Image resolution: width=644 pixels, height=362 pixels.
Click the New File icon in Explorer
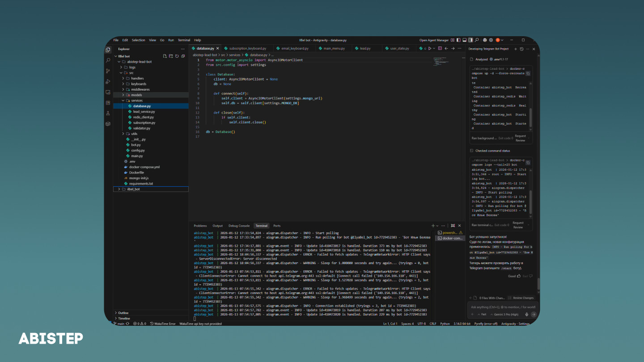(165, 56)
